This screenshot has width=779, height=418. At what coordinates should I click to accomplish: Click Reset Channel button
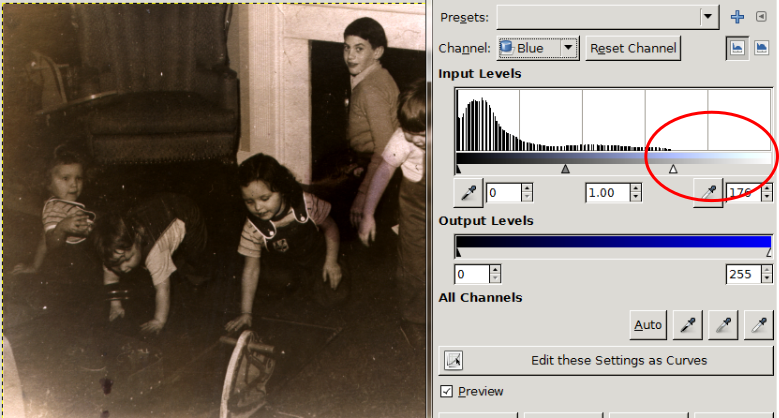[x=633, y=48]
